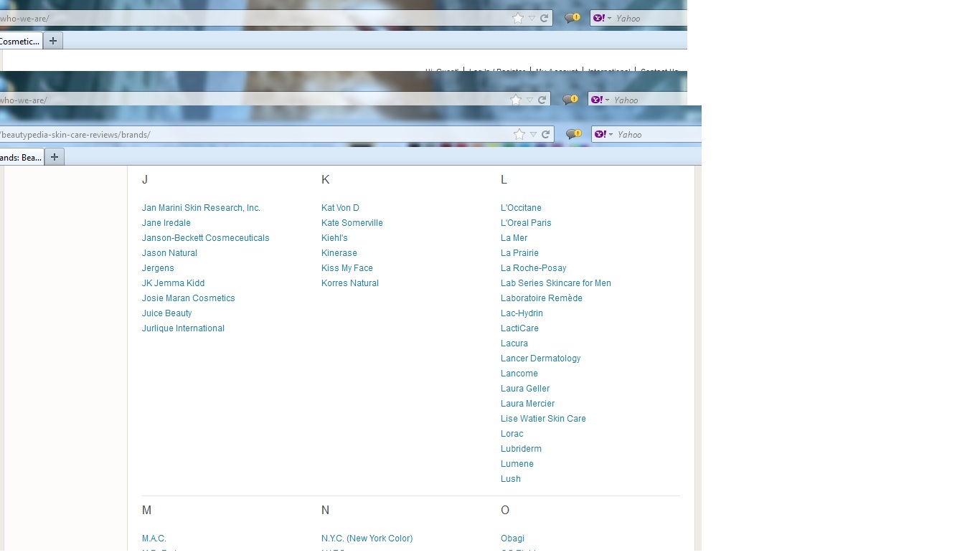Open Lab Series Skincare for Men link
Screen dimensions: 980x555
[x=556, y=283]
